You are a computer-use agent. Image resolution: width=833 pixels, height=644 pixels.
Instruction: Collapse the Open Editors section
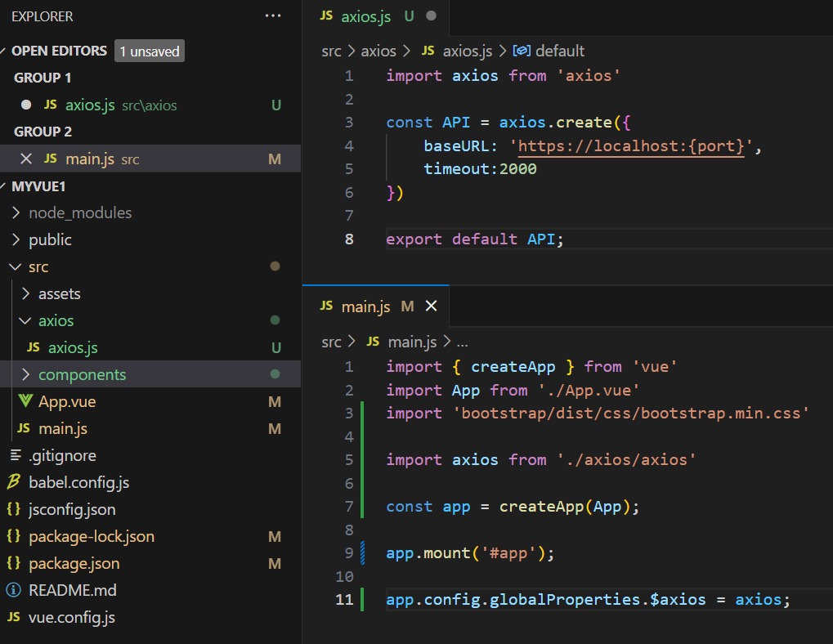click(3, 51)
